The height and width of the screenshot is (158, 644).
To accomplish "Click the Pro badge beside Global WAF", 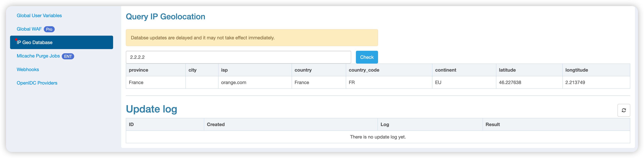I will 49,29.
